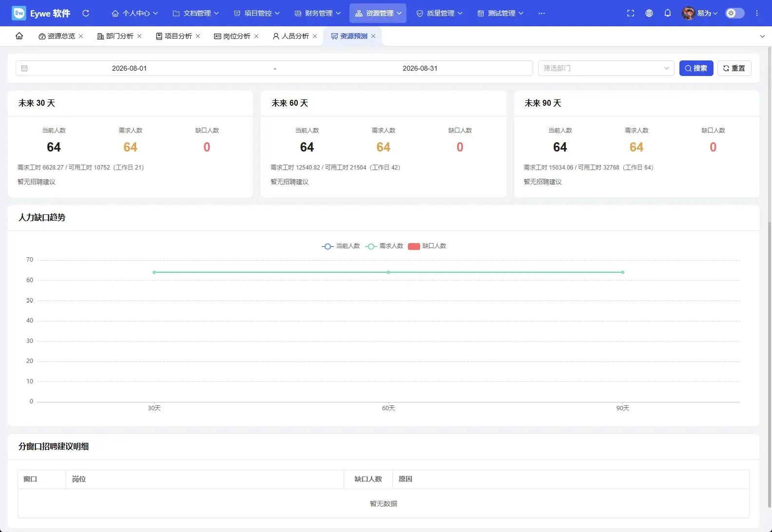772x532 pixels.
Task: Expand the 质量管理 menu
Action: [440, 13]
